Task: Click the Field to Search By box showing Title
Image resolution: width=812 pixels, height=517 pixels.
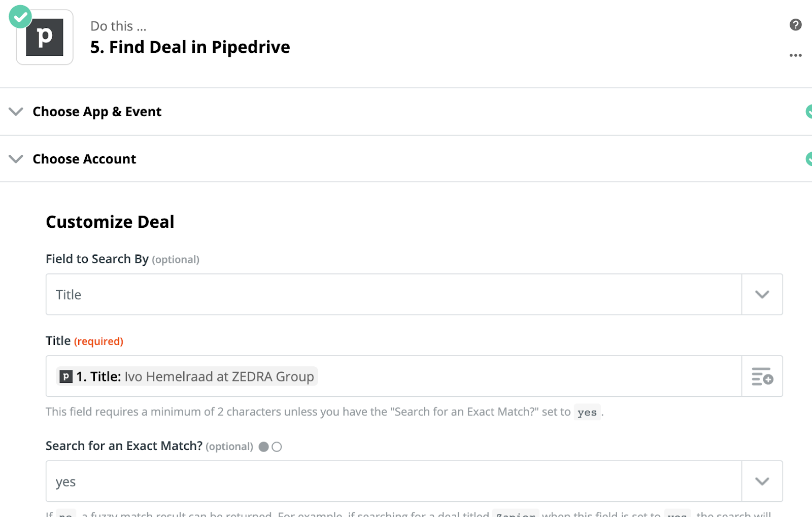Action: [x=394, y=294]
